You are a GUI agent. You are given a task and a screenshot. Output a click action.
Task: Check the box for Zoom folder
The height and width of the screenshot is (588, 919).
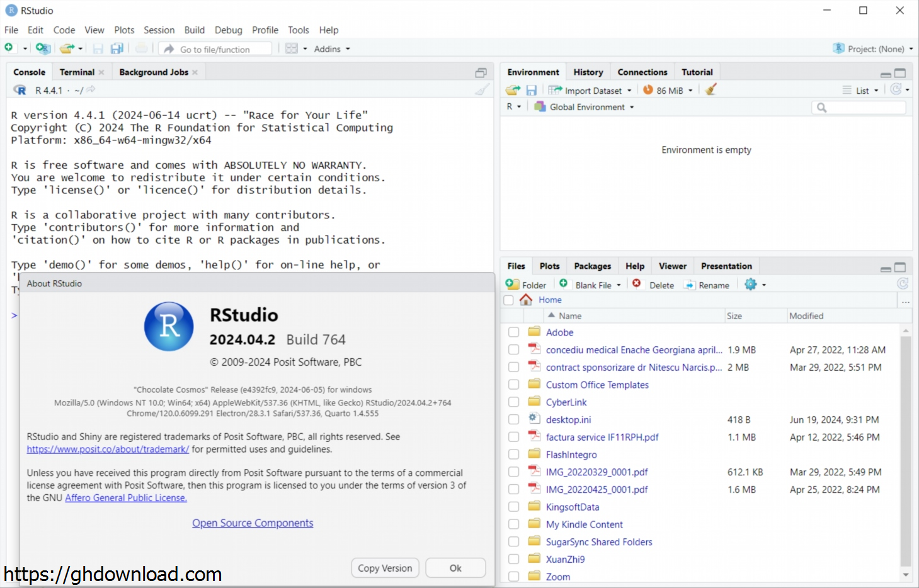click(x=513, y=576)
